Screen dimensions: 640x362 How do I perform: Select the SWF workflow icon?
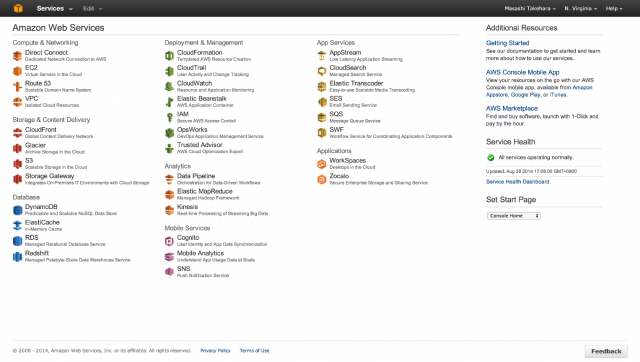322,133
